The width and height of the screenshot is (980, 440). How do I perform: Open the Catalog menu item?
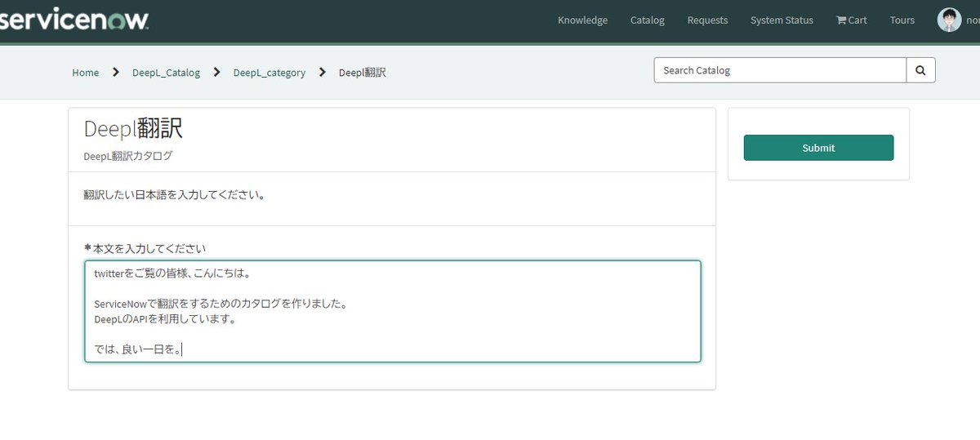pos(648,20)
